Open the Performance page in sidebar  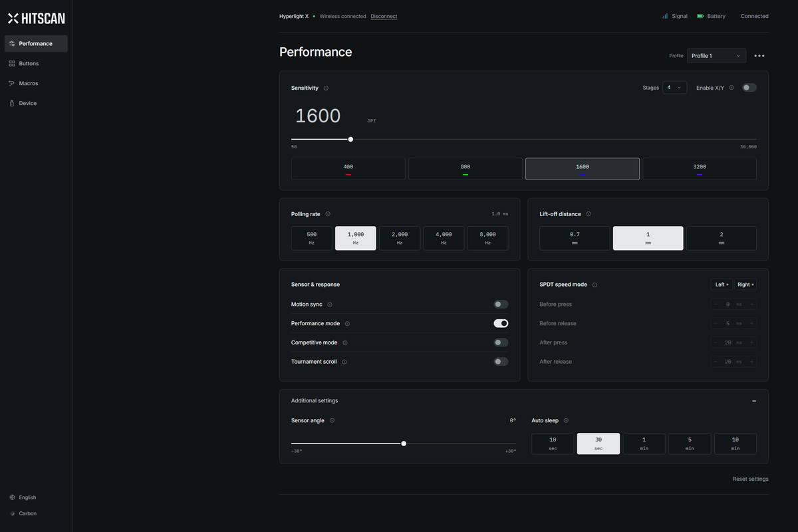(36, 44)
